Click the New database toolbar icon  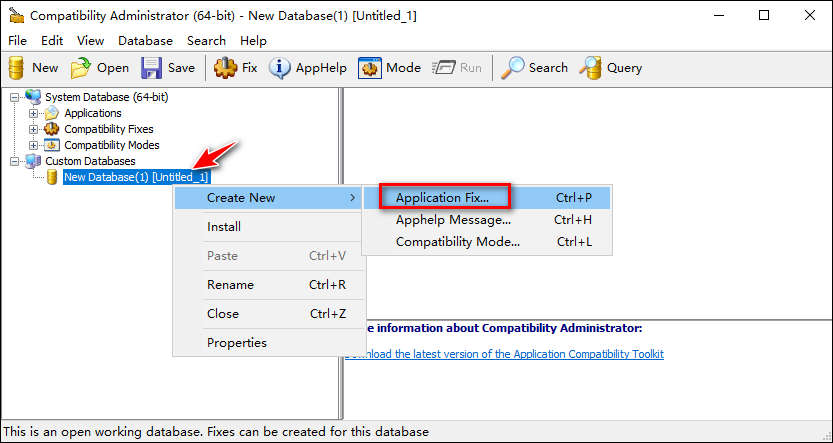point(16,68)
